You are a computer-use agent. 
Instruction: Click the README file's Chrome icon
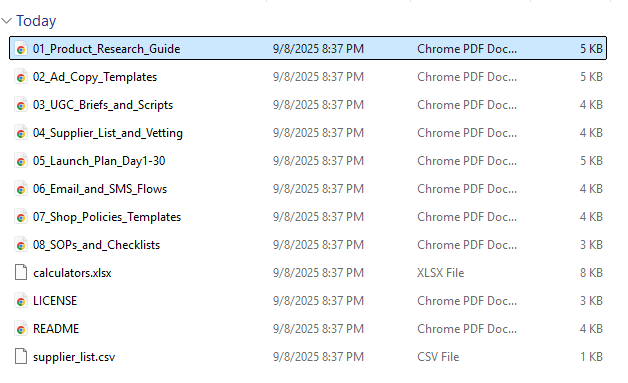21,329
